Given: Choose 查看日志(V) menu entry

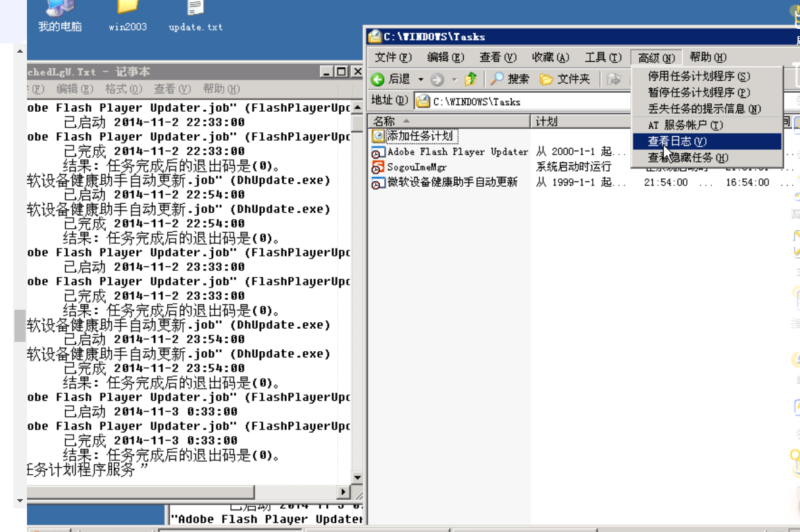Looking at the screenshot, I should pyautogui.click(x=707, y=141).
